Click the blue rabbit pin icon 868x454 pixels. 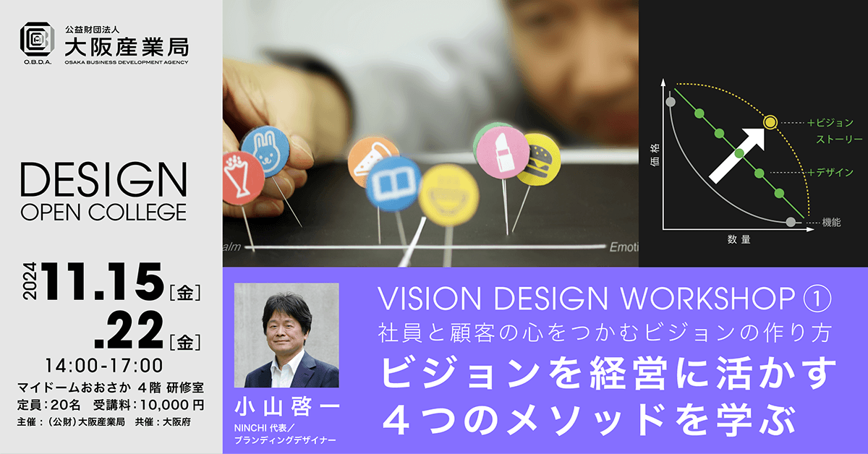266,150
